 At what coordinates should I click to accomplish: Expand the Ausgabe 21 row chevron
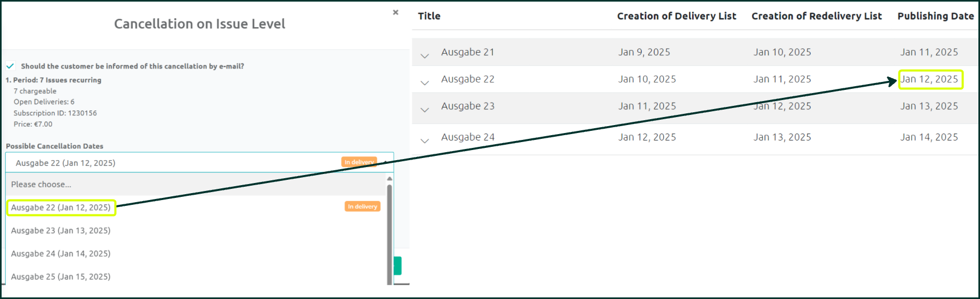pos(425,55)
